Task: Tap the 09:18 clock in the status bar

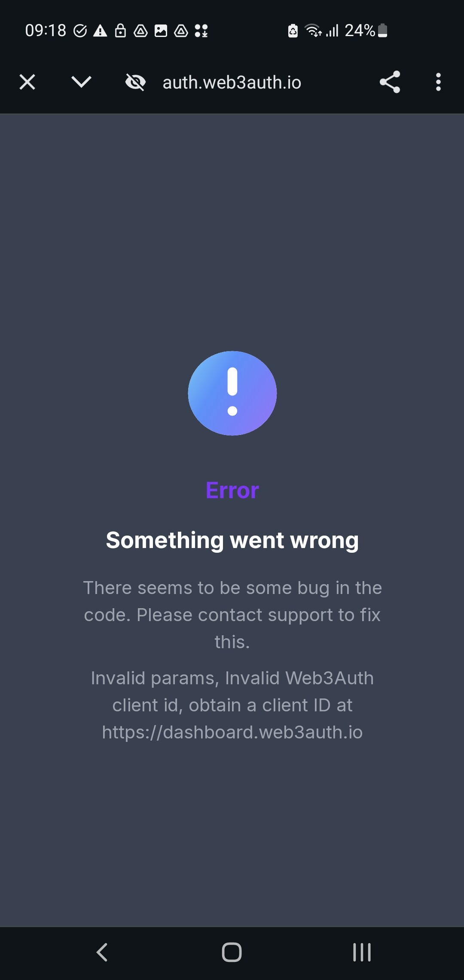Action: click(46, 31)
